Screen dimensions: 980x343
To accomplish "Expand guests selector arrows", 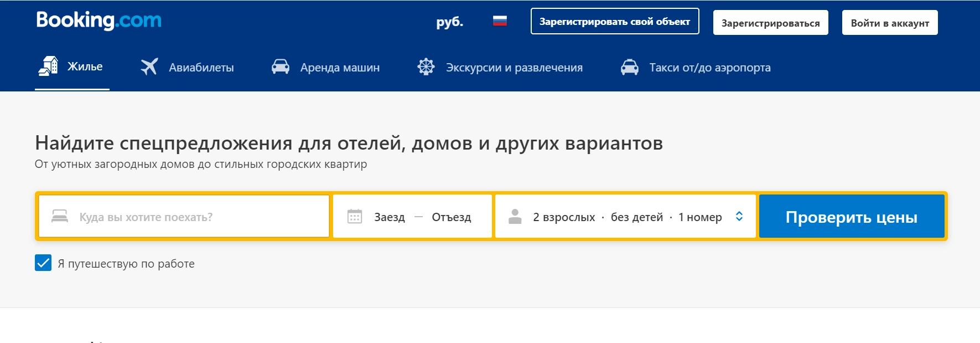I will (739, 217).
